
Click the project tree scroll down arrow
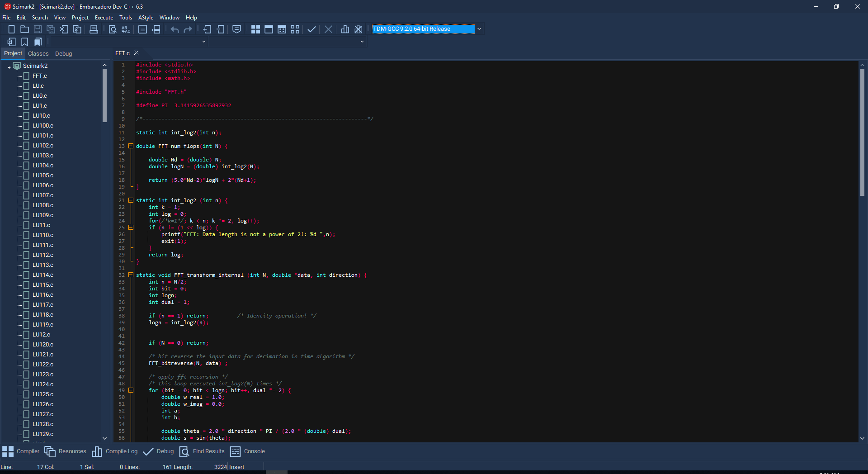point(104,438)
